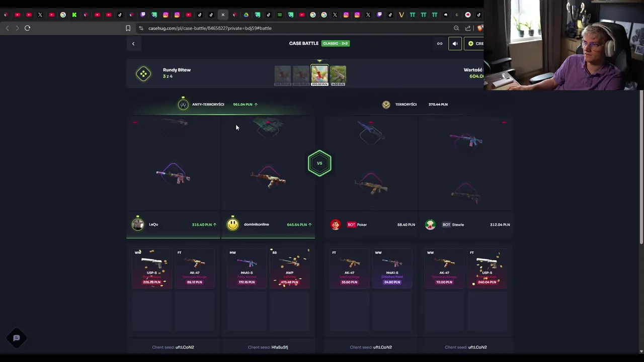
Task: Click the green VS hexagon badge
Action: [x=319, y=163]
